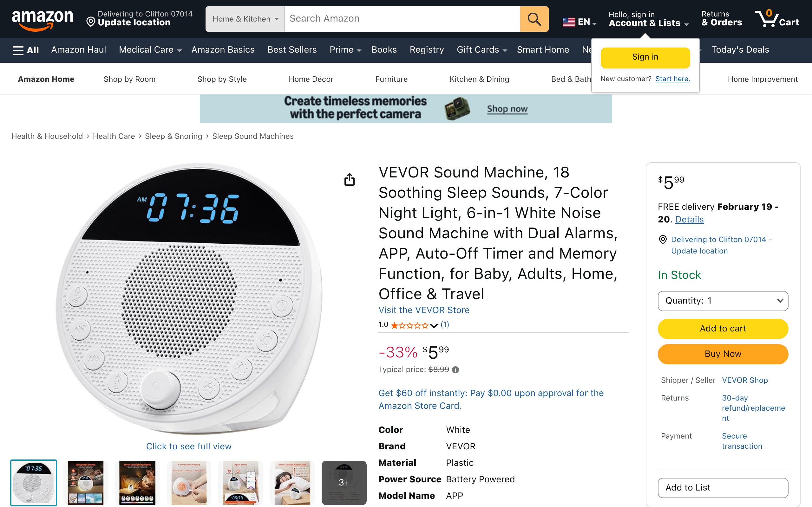Viewport: 812px width, 507px height.
Task: Expand the star rating breakdown chevron
Action: coord(434,325)
